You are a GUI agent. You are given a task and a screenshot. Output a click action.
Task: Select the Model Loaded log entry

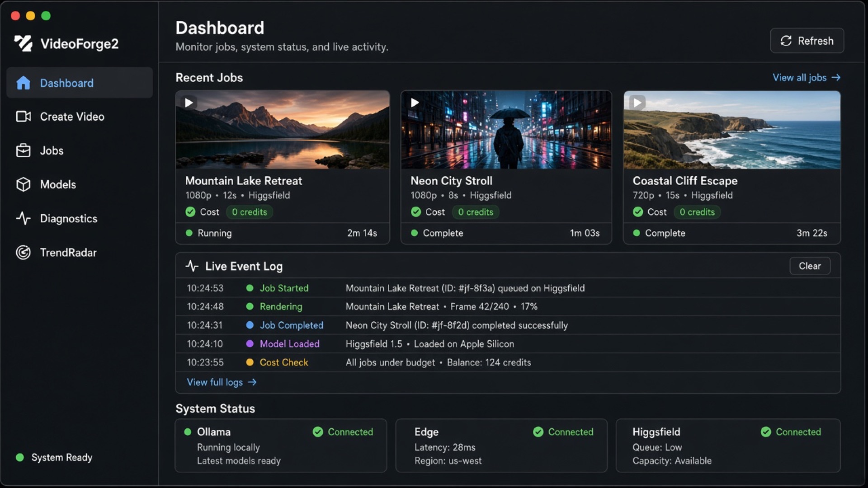(508, 344)
